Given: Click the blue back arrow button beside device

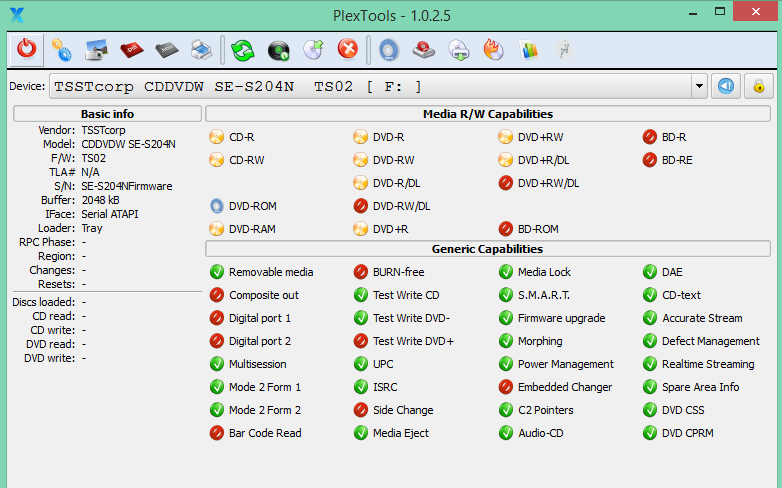Looking at the screenshot, I should [x=726, y=86].
